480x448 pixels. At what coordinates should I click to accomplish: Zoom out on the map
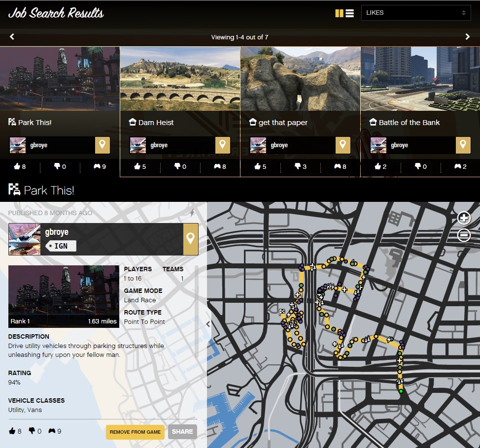pyautogui.click(x=464, y=235)
